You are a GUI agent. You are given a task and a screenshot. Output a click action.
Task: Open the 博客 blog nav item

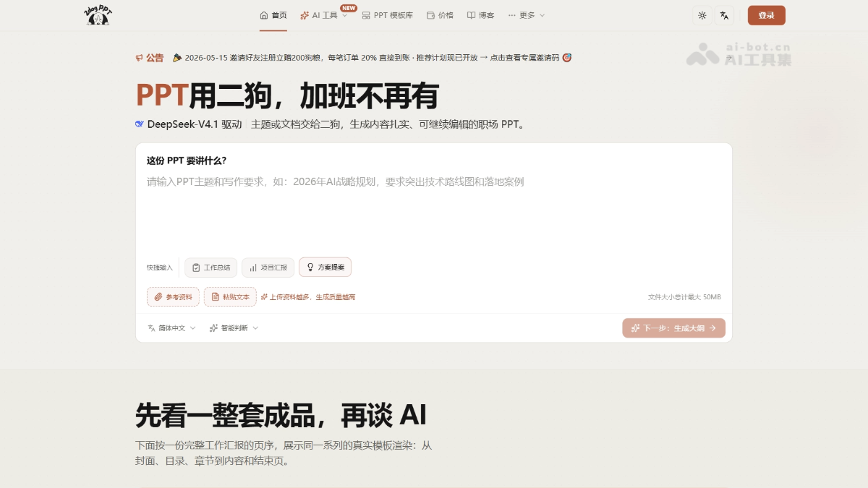point(480,15)
